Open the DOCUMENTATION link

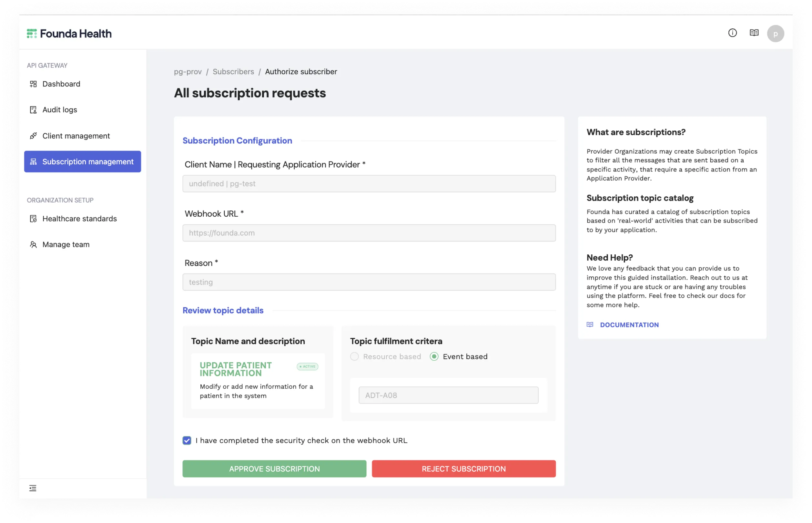coord(629,325)
